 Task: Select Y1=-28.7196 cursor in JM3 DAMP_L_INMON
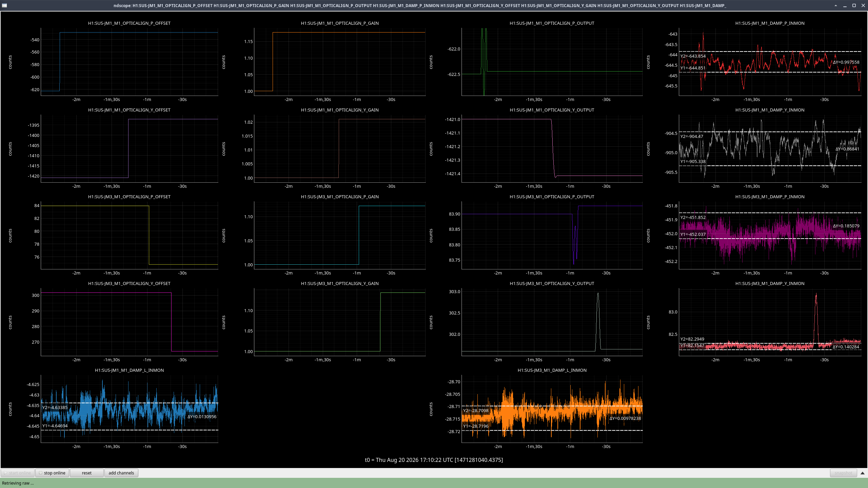click(x=476, y=426)
